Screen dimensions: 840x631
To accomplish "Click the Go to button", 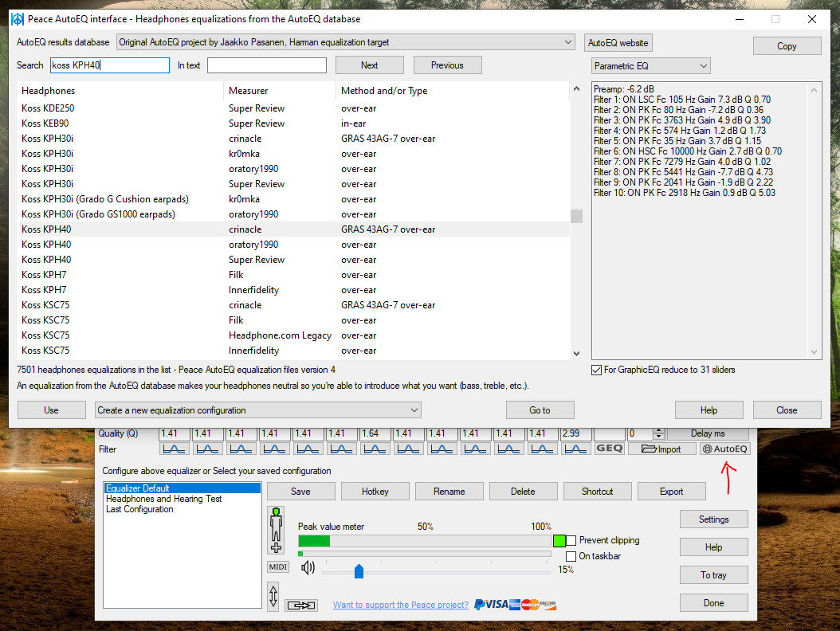I will [540, 410].
